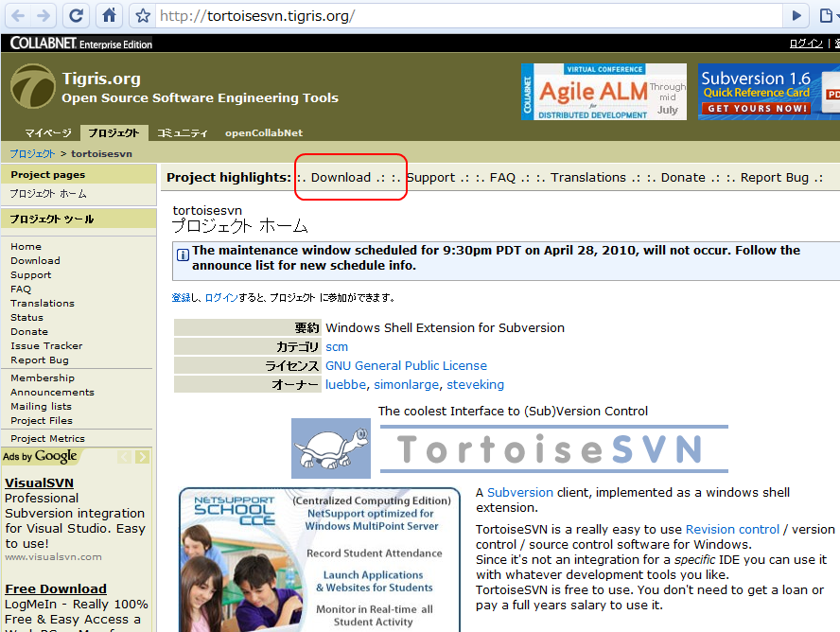Screen dimensions: 840x632
Task: Click the browser Forward arrow
Action: click(44, 15)
